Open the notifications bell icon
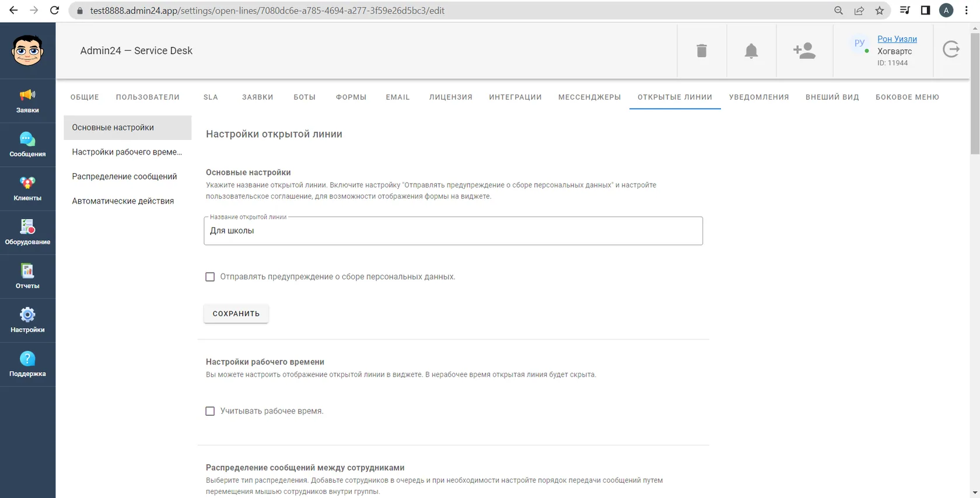The image size is (980, 498). pyautogui.click(x=751, y=51)
